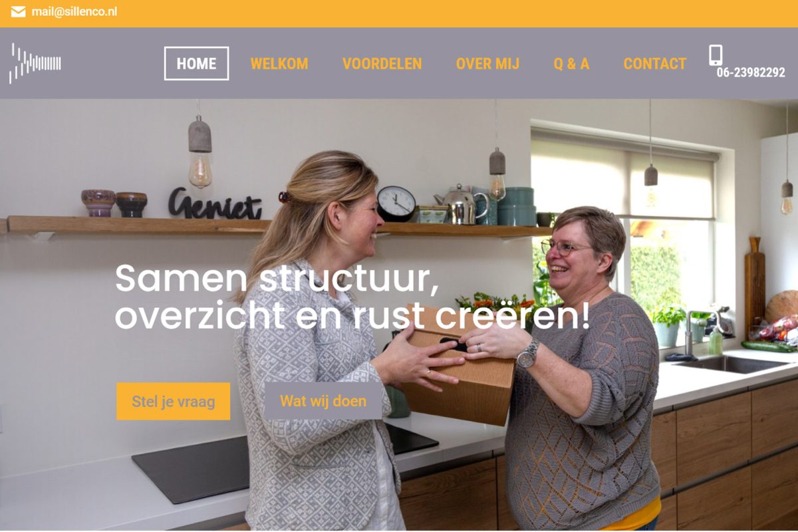The image size is (798, 532).
Task: Open the Q & A page
Action: 571,64
